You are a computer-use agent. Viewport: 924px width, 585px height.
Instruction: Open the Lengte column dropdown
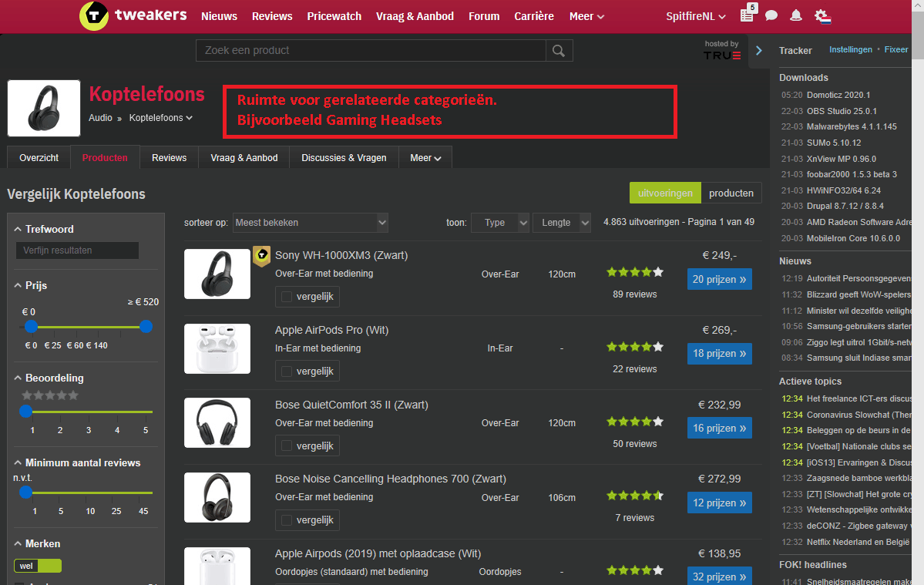coord(562,223)
